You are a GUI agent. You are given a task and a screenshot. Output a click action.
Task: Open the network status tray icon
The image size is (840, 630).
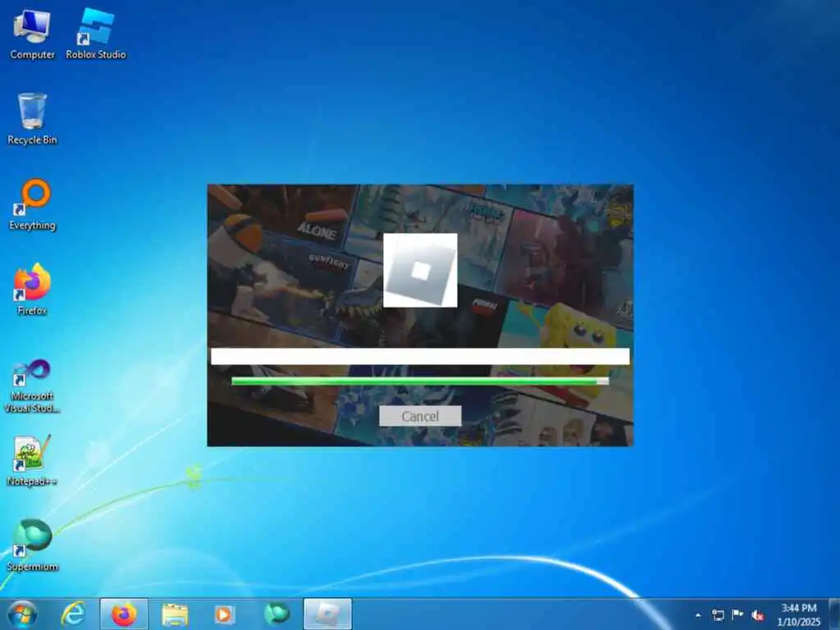718,615
